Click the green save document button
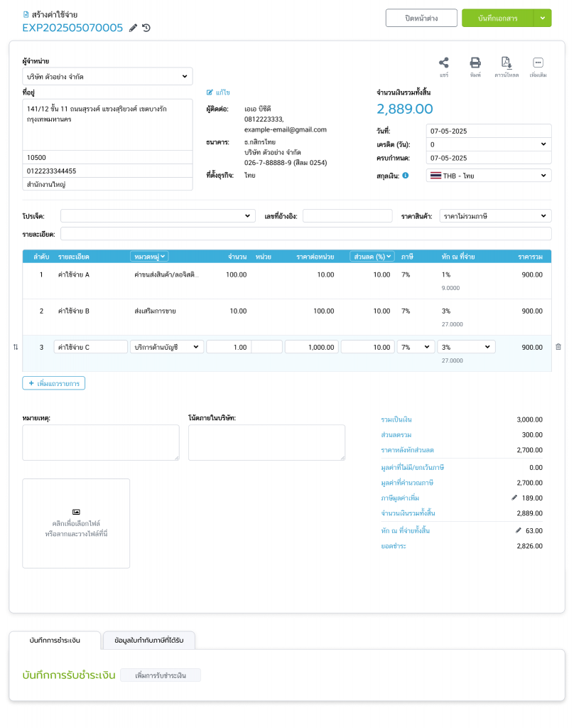 click(x=497, y=18)
